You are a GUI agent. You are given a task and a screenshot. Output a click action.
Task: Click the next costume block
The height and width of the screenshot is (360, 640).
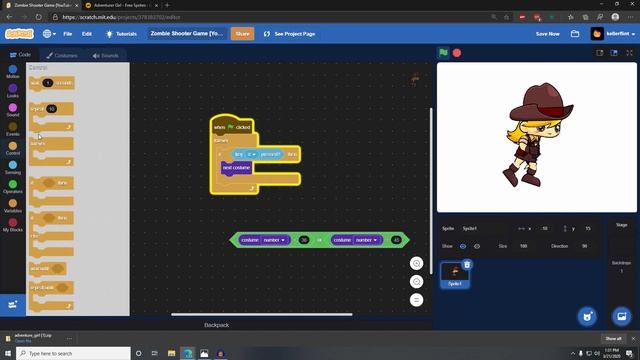tap(236, 168)
